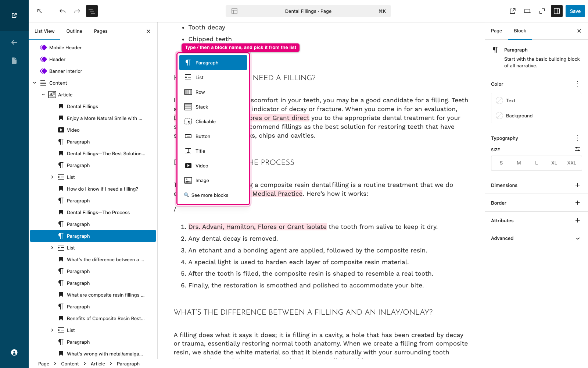Open the Text color swatch picker
The image size is (588, 368).
pos(537,100)
